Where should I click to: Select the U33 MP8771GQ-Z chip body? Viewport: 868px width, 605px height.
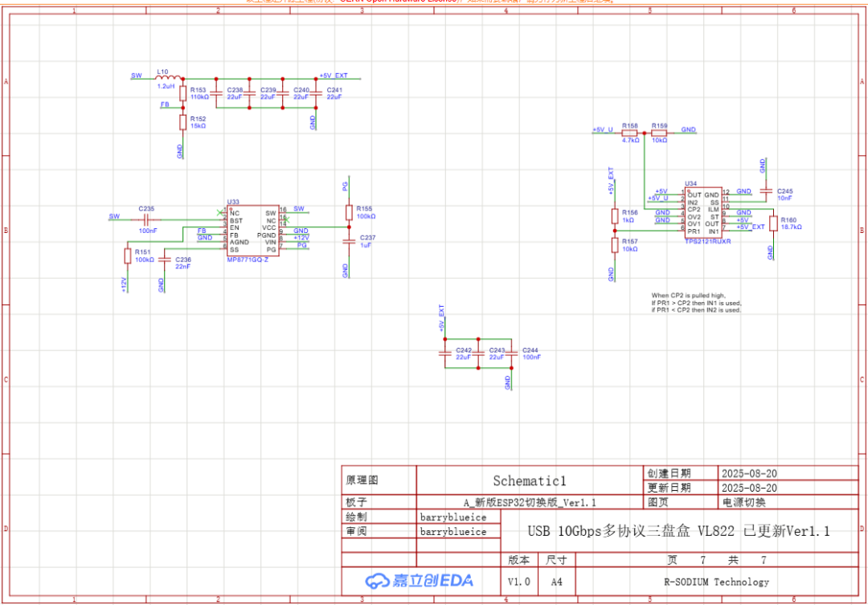[252, 231]
